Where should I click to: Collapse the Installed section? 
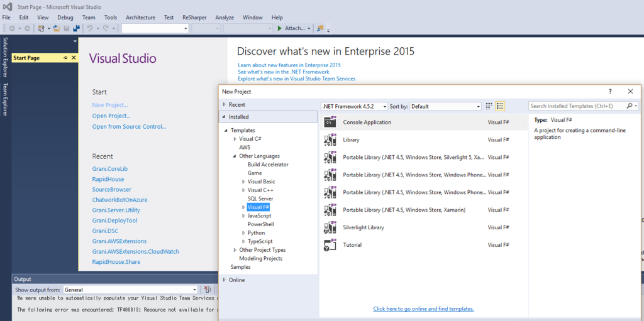click(224, 117)
